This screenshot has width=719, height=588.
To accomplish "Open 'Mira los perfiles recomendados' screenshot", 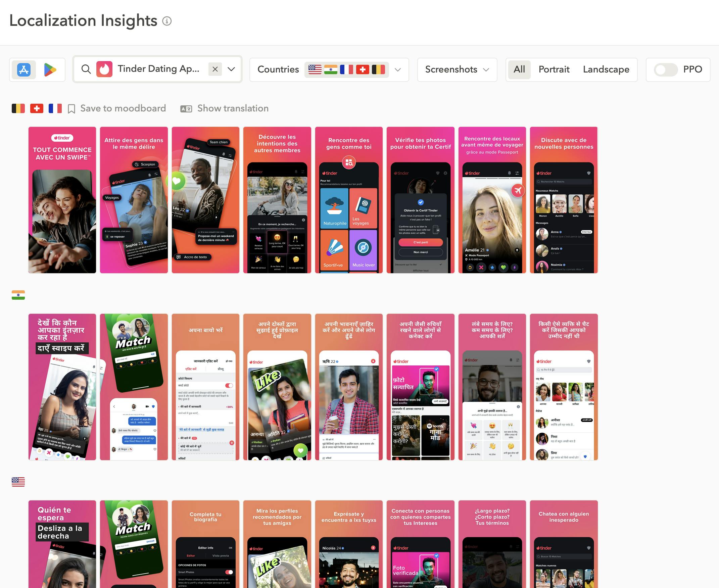I will pos(277,544).
